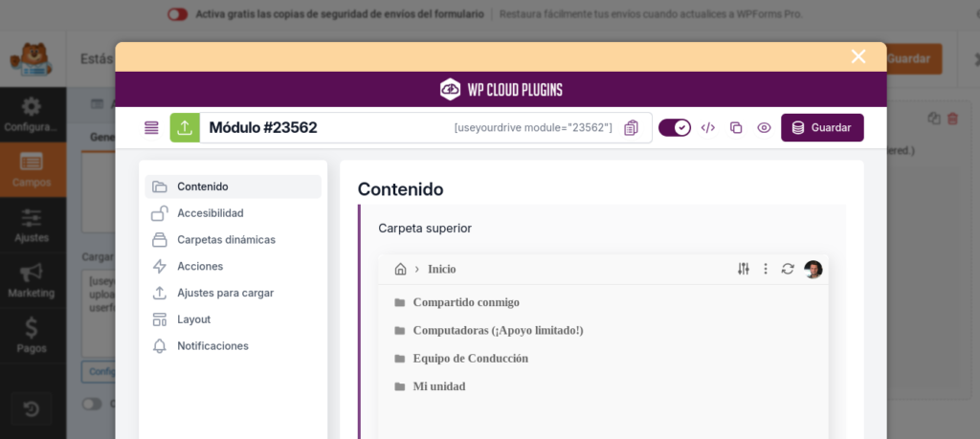Image resolution: width=980 pixels, height=439 pixels.
Task: Preview the module with the eye icon
Action: (x=764, y=128)
